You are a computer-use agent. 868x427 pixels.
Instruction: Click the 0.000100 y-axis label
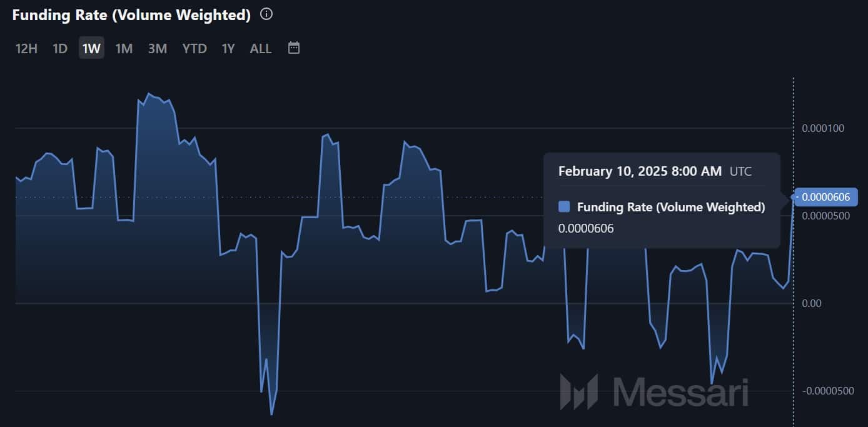pos(823,128)
